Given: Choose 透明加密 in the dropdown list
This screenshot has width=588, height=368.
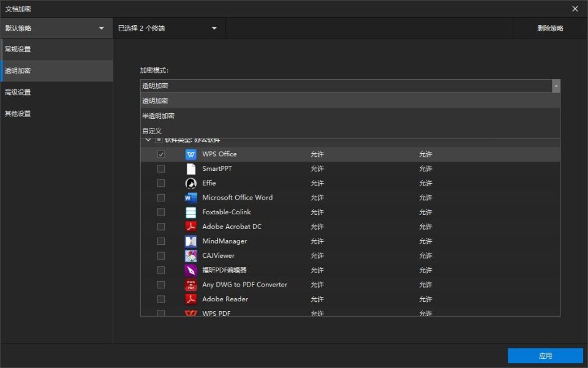Looking at the screenshot, I should [350, 101].
